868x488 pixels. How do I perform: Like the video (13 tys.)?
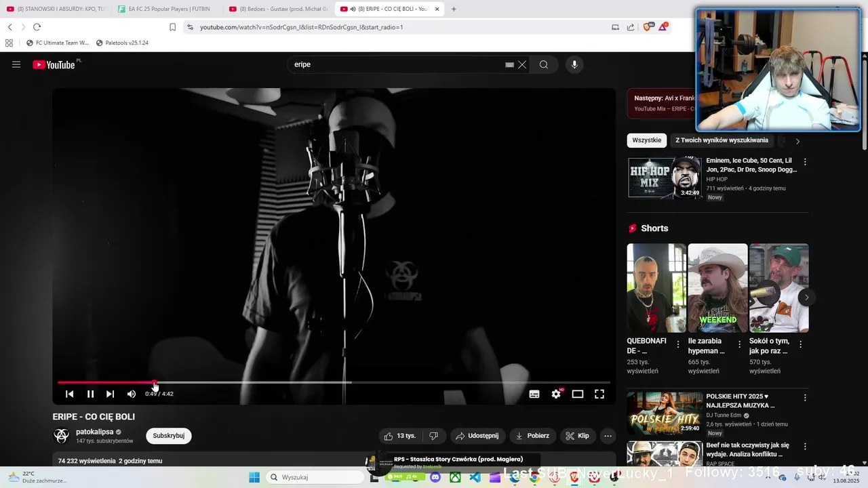click(400, 436)
